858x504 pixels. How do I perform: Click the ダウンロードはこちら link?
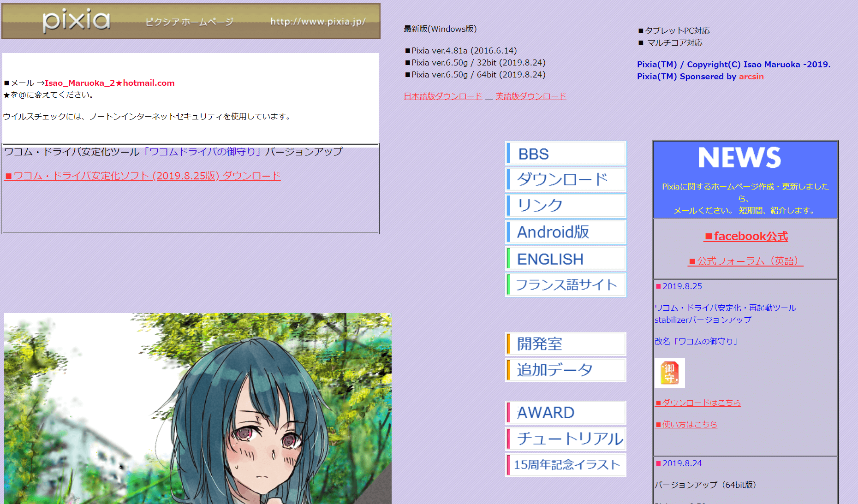coord(698,403)
